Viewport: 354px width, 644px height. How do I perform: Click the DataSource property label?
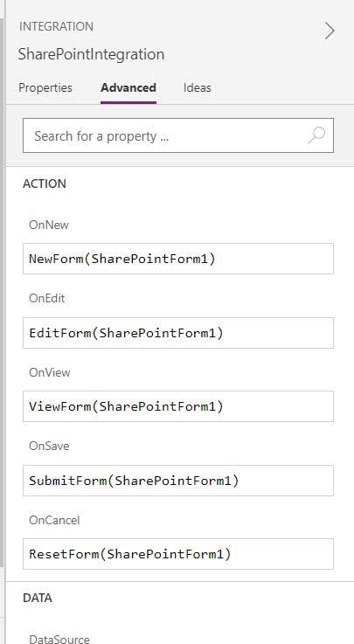coord(59,639)
